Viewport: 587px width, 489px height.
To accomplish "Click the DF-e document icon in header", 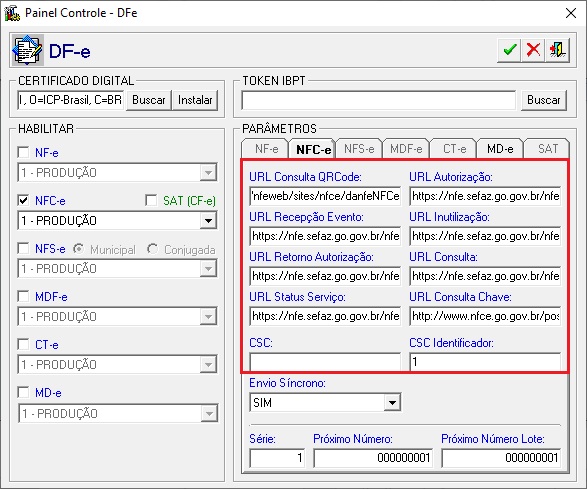I will (x=27, y=50).
